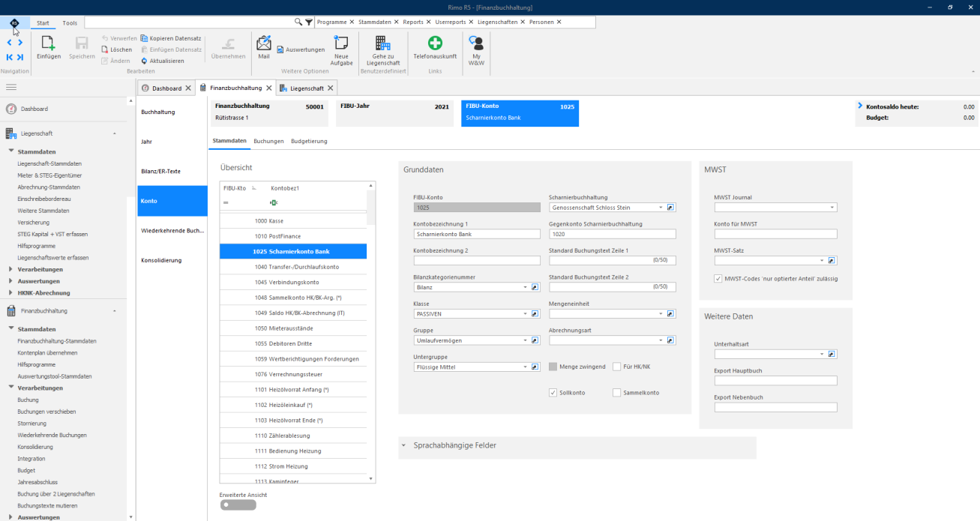Switch on Erweiterte Ansicht toggle

pos(238,505)
